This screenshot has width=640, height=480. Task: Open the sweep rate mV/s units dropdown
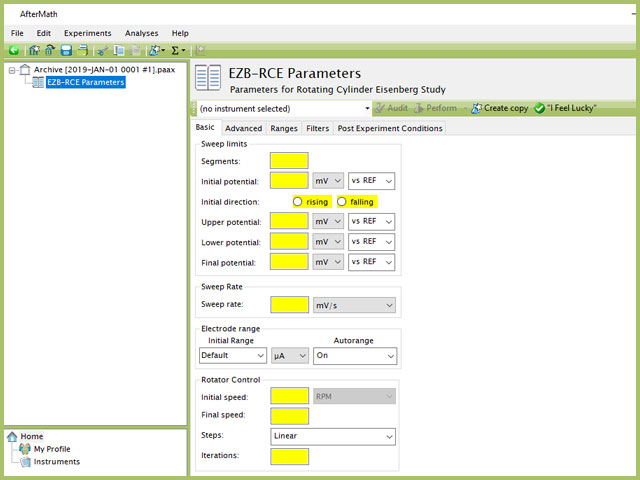coord(354,305)
